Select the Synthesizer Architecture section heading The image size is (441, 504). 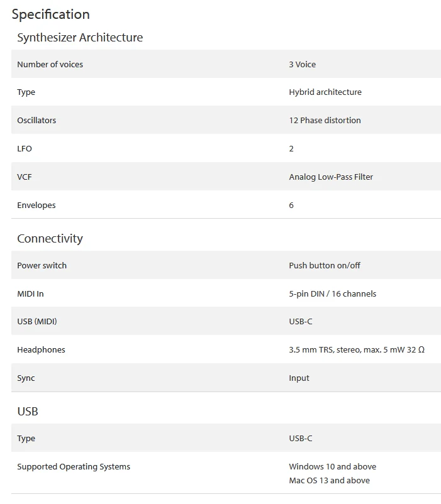click(x=80, y=38)
